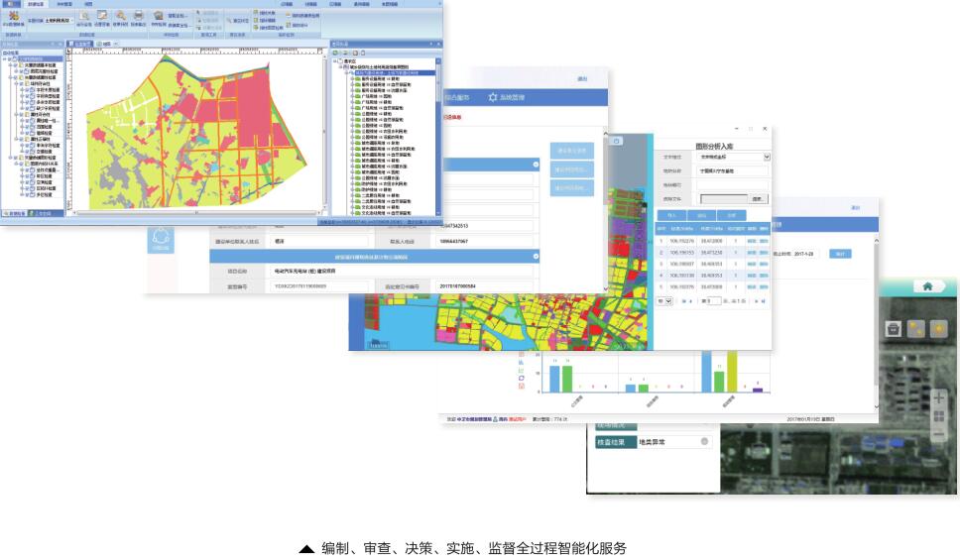This screenshot has height=560, width=960.
Task: Select the map view document tab in GIS
Action: (104, 44)
